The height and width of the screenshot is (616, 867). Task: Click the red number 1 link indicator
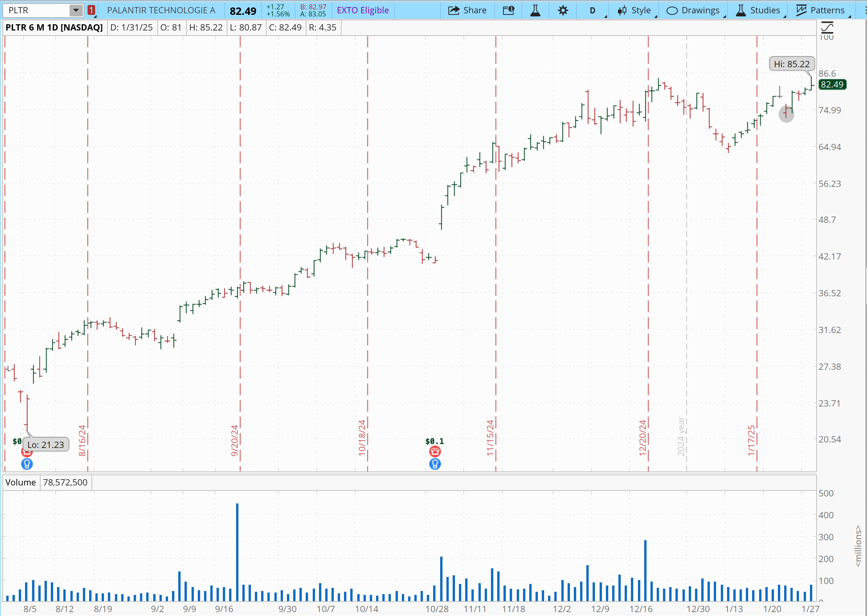click(x=91, y=10)
